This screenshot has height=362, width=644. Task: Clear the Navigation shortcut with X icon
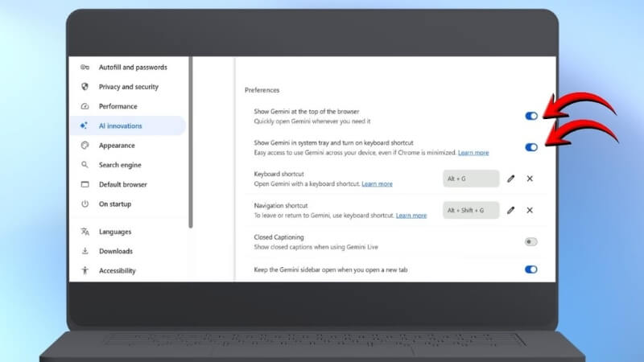point(530,210)
